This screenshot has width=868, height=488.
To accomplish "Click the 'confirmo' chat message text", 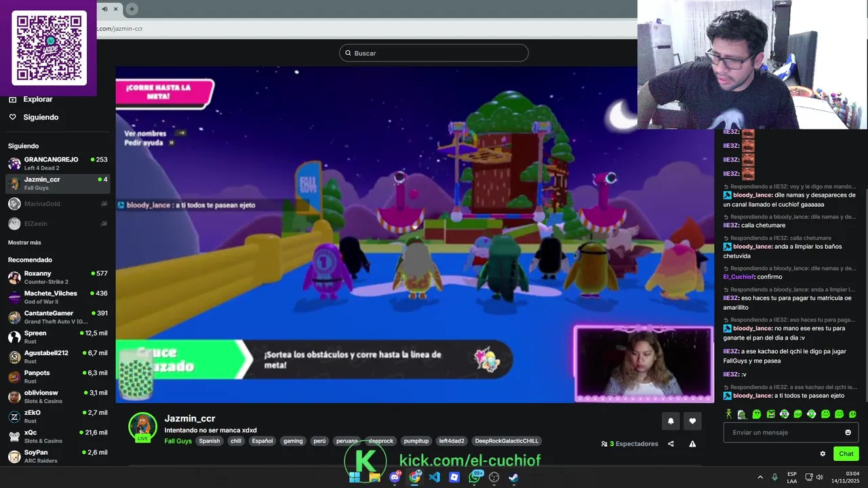I will click(x=770, y=277).
